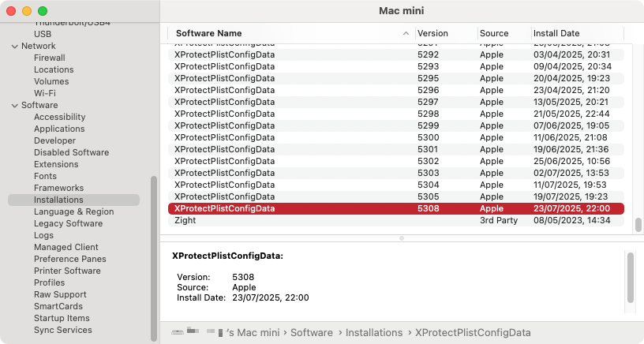Open Raw Support in sidebar

click(60, 295)
